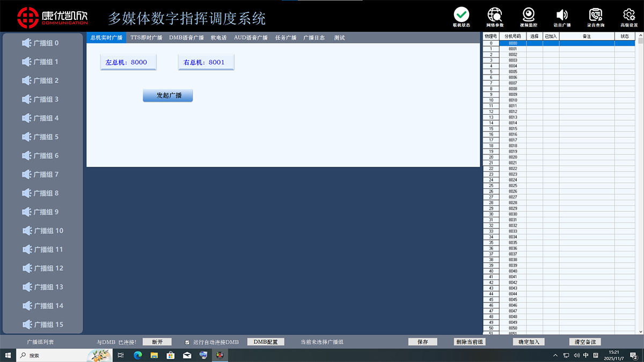Open Microsoft Edge from the taskbar
The image size is (644, 362).
[137, 355]
